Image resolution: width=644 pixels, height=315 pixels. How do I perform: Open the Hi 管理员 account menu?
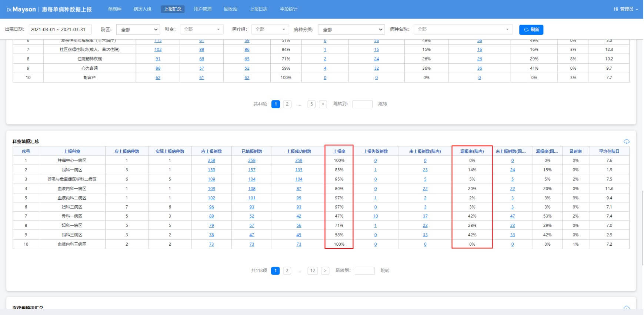click(x=625, y=9)
